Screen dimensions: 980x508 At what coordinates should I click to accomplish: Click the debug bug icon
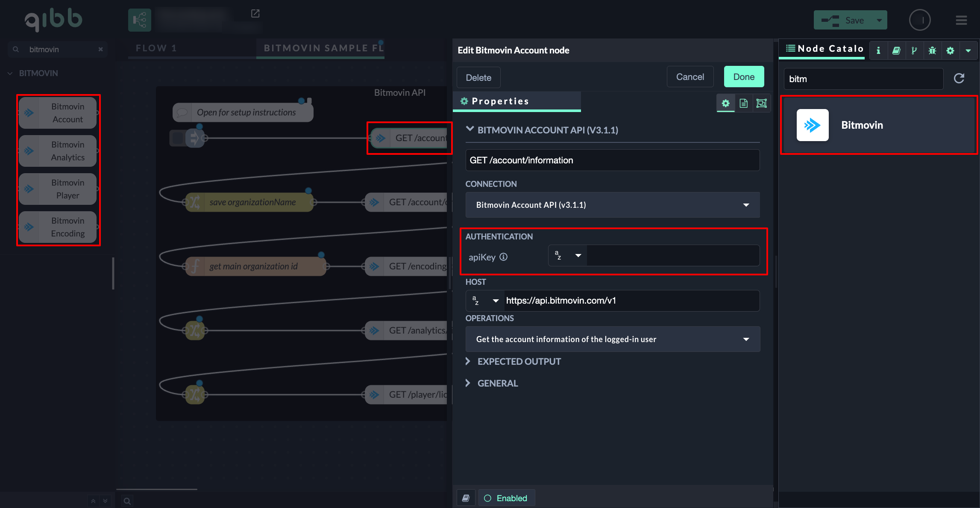[x=932, y=50]
